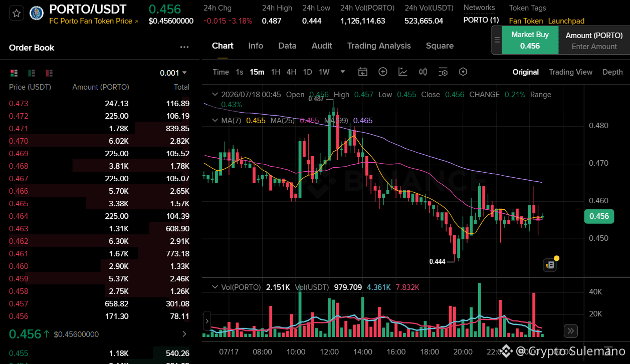Screen dimensions: 630x364
Task: Open the Trading Analysis tab
Action: 379,46
